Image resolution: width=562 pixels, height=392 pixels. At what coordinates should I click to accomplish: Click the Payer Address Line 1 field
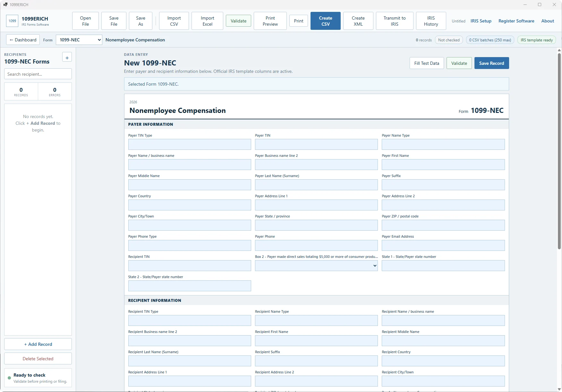coord(316,205)
